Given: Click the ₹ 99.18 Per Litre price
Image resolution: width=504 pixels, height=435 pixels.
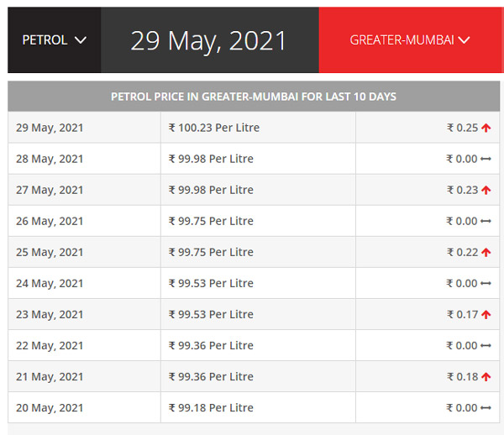Looking at the screenshot, I should click(x=211, y=407).
